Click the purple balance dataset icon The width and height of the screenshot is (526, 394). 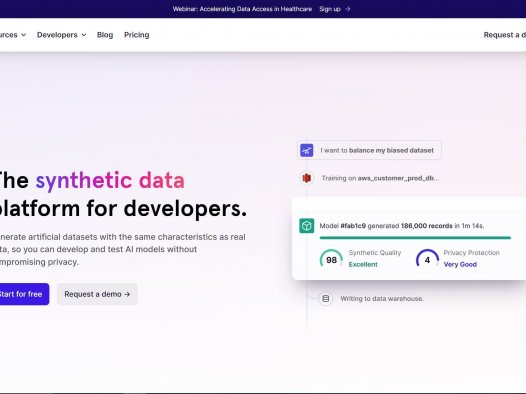point(307,150)
